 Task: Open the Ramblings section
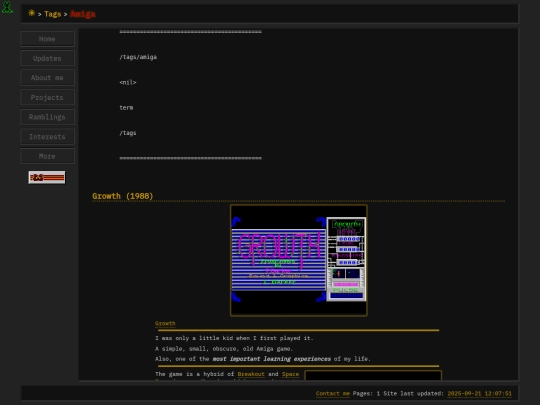pos(47,117)
